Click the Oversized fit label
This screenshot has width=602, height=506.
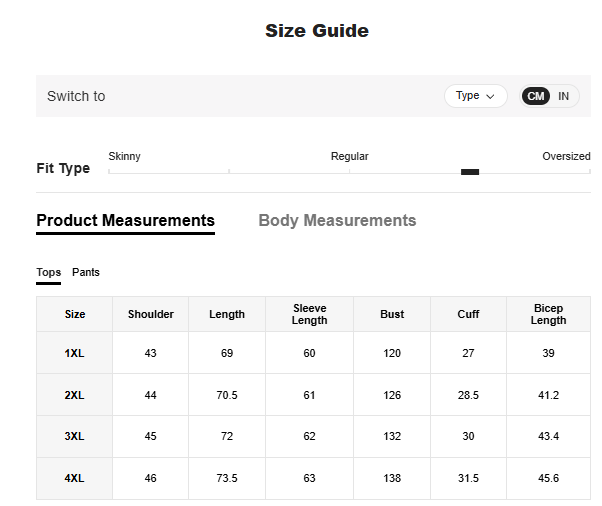click(566, 157)
